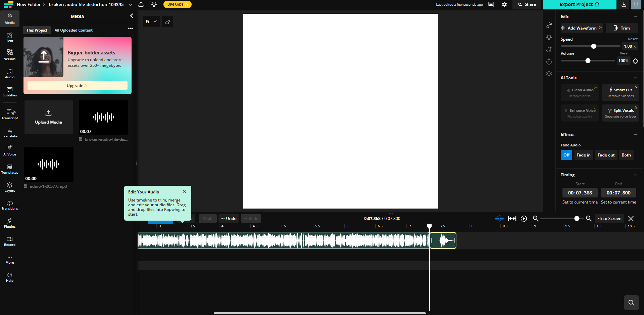Open the Media sidebar panel
Image resolution: width=644 pixels, height=315 pixels.
pyautogui.click(x=10, y=19)
